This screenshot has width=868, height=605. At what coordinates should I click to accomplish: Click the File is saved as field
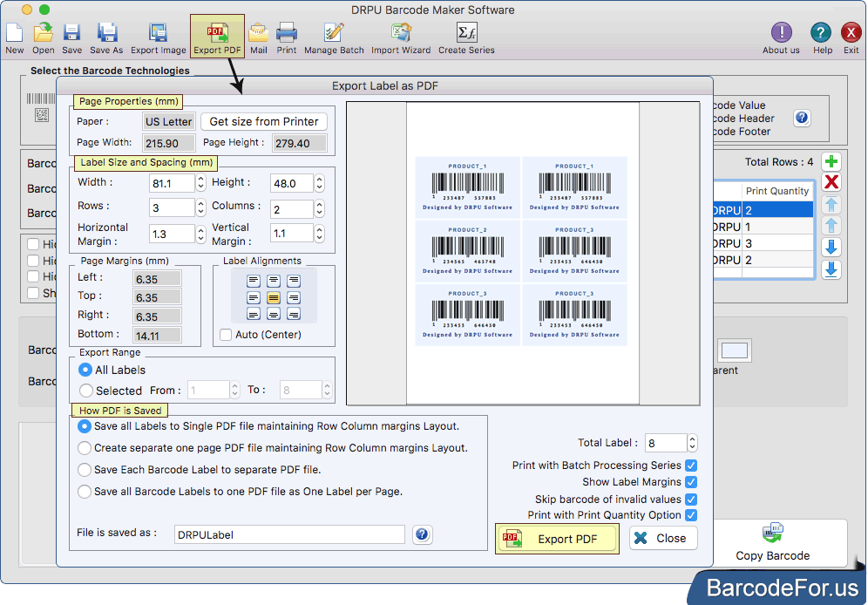[289, 534]
